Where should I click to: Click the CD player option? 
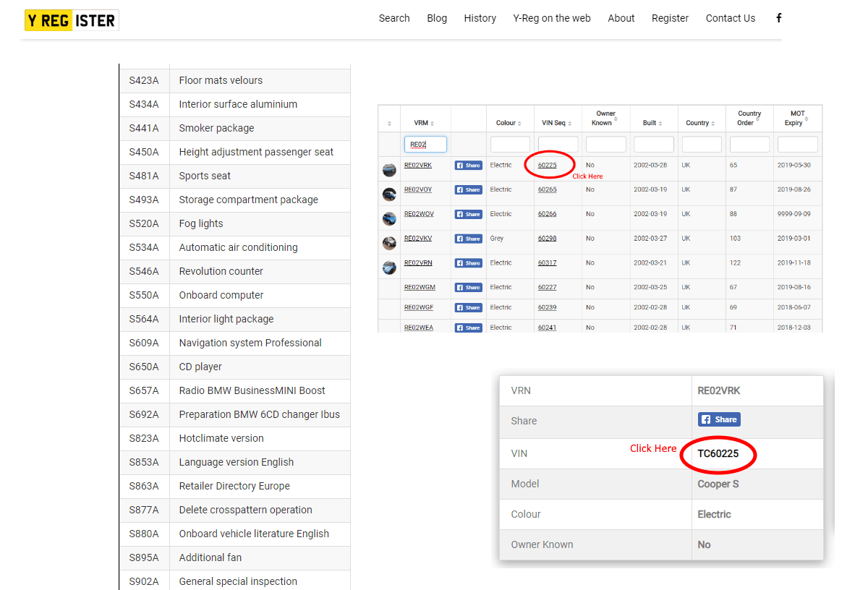200,367
